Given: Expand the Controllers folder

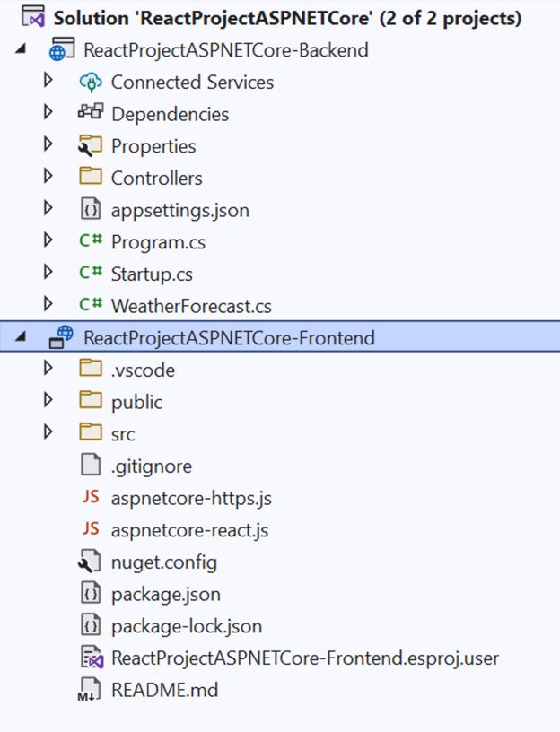Looking at the screenshot, I should coord(48,176).
